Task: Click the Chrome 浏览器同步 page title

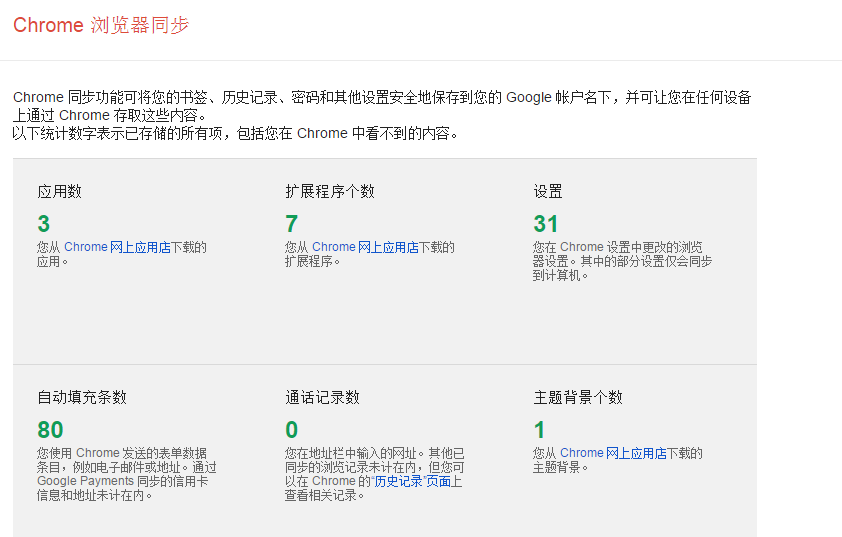Action: (101, 25)
